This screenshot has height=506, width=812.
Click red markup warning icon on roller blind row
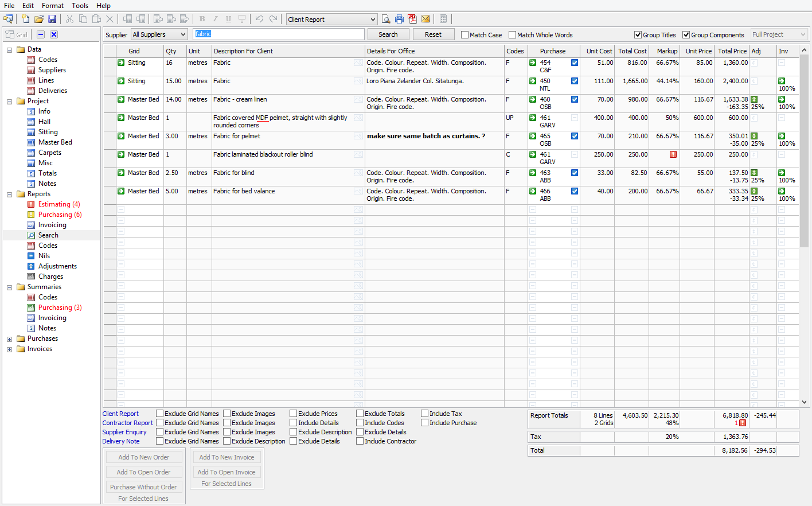click(673, 154)
